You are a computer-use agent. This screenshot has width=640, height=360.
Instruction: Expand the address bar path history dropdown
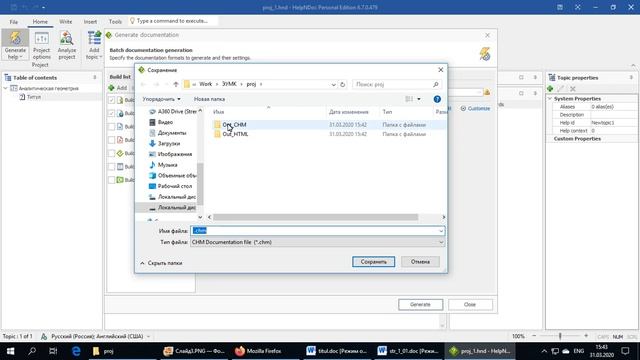333,84
